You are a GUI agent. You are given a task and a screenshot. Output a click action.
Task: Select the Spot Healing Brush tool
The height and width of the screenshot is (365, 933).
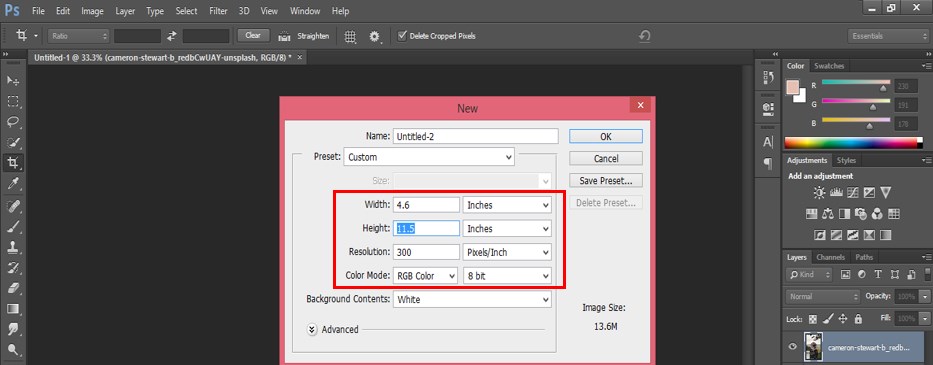point(13,206)
